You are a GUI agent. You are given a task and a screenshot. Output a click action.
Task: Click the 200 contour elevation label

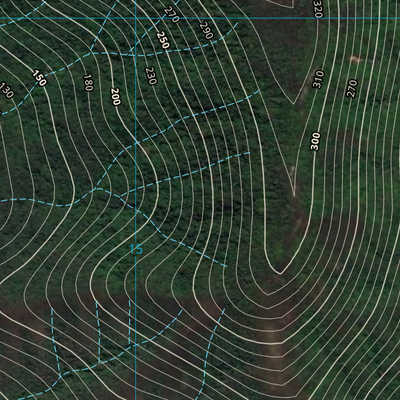click(116, 97)
